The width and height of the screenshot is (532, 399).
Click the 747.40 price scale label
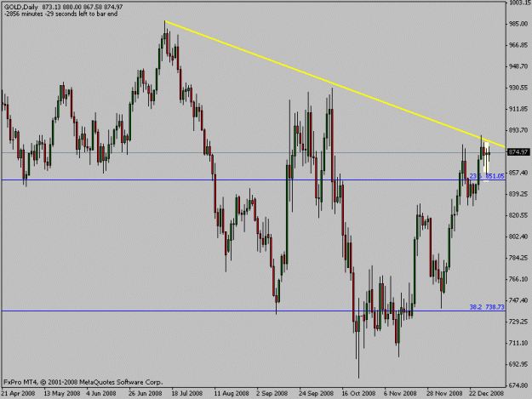point(518,300)
